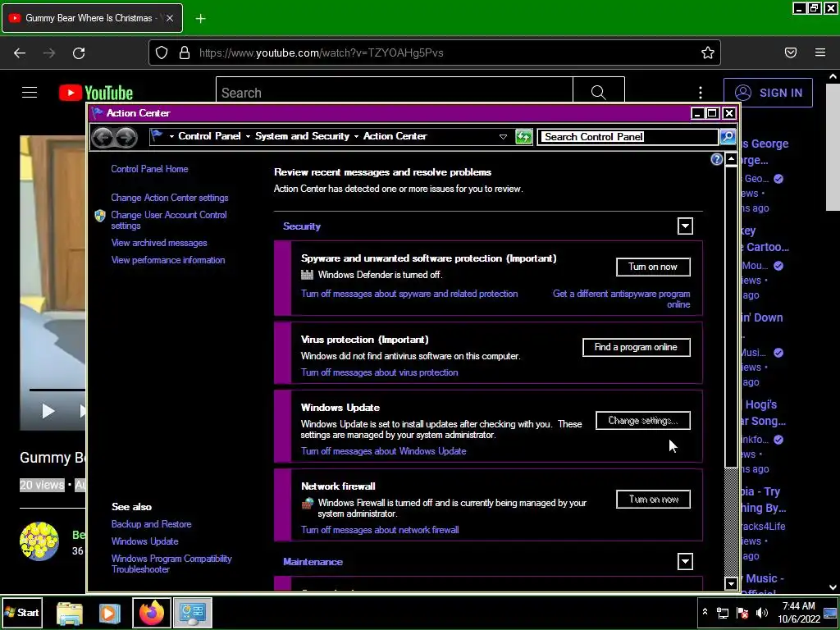Click the Action Center back navigation button
Screen dimensions: 840x630
pos(102,137)
